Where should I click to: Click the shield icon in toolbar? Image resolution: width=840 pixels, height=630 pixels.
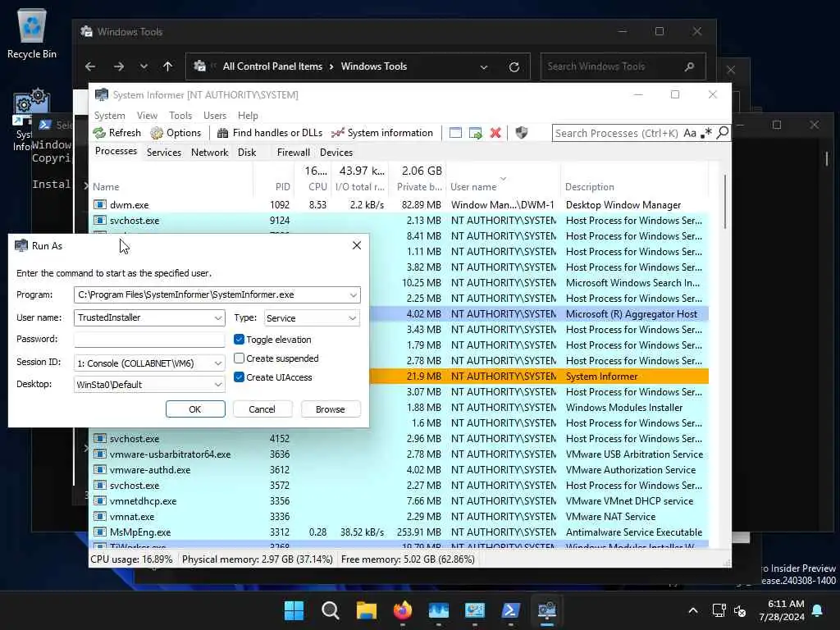click(x=521, y=133)
